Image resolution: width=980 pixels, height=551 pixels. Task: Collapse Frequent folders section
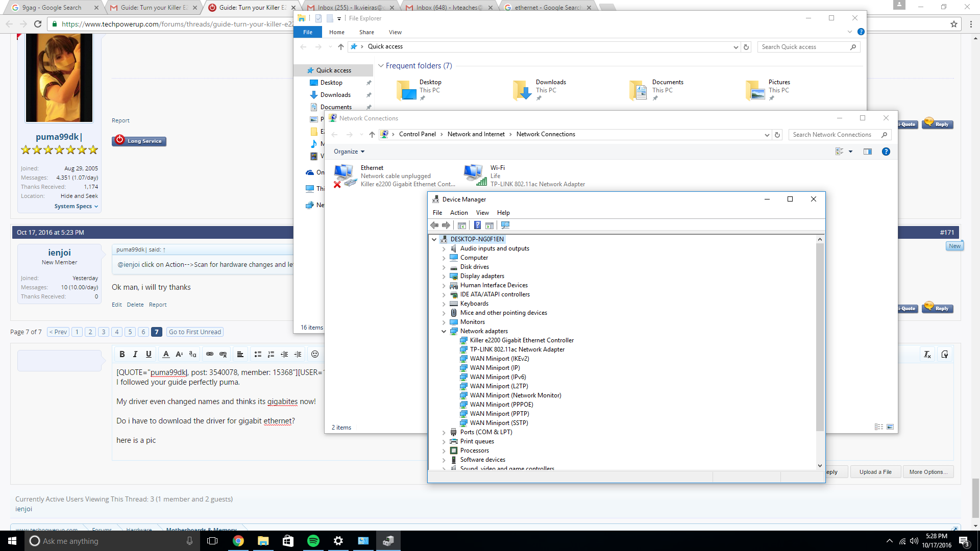click(381, 66)
